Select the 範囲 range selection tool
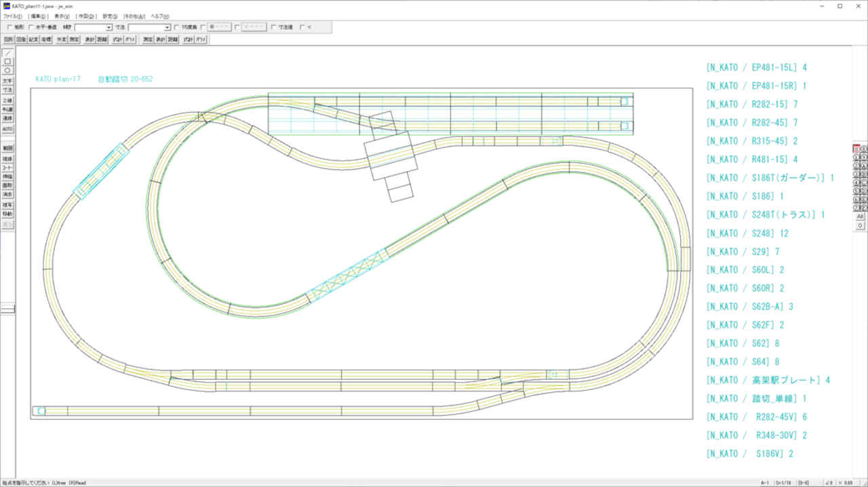Viewport: 868px width, 487px height. pyautogui.click(x=7, y=148)
